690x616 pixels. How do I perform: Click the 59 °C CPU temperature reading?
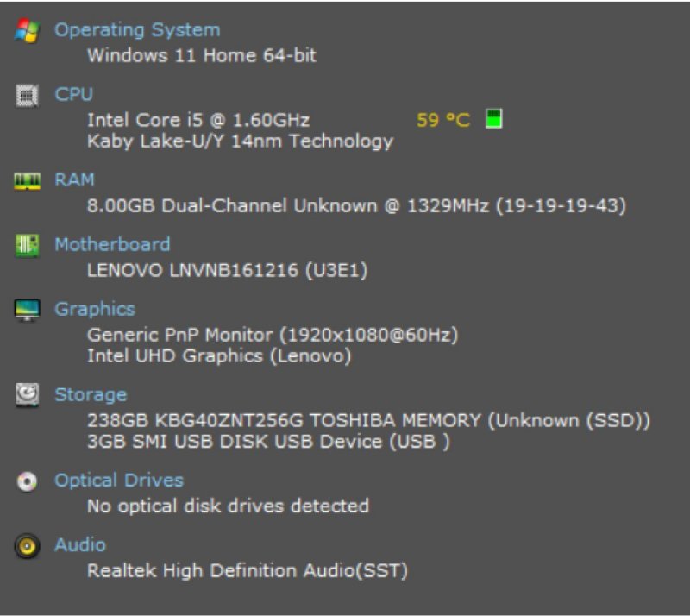pos(443,120)
